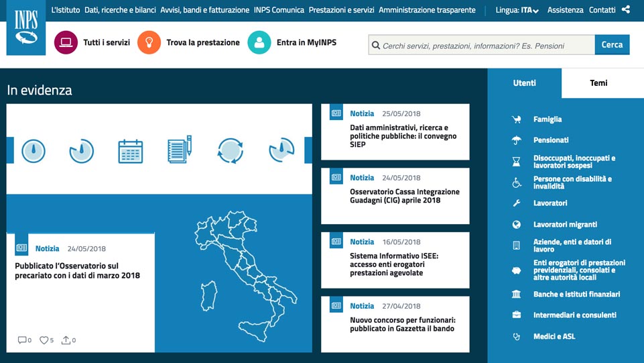This screenshot has height=363, width=644.
Task: Open the Prestazioni e servizi menu
Action: pos(341,10)
